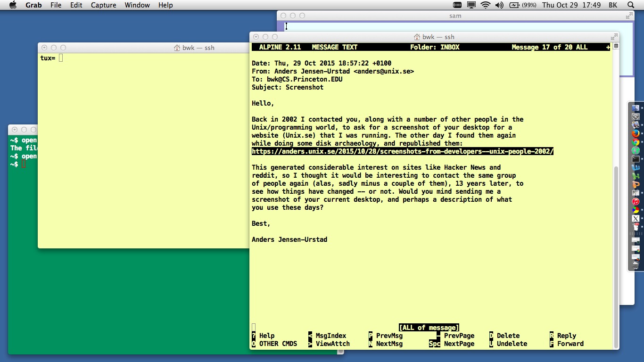This screenshot has height=362, width=644.
Task: Open the battery status menu showing 99%
Action: [522, 5]
